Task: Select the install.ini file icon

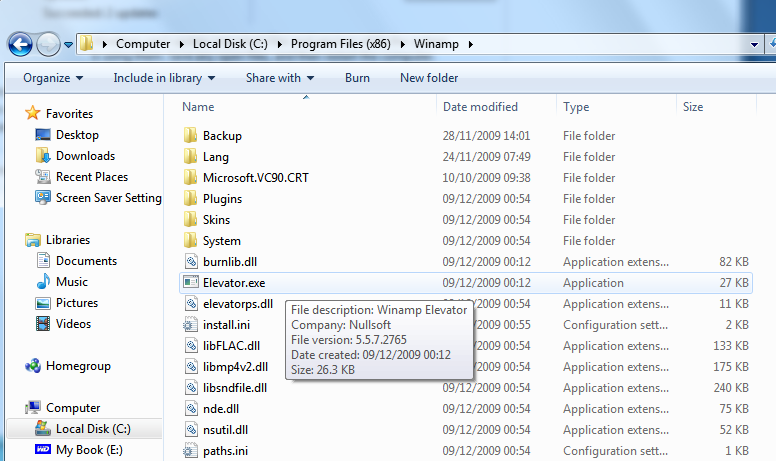Action: click(x=191, y=324)
